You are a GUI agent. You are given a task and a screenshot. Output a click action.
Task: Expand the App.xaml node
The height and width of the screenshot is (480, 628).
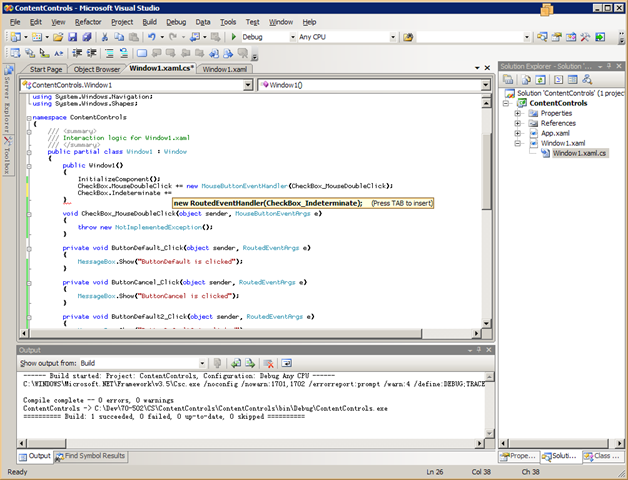[517, 133]
